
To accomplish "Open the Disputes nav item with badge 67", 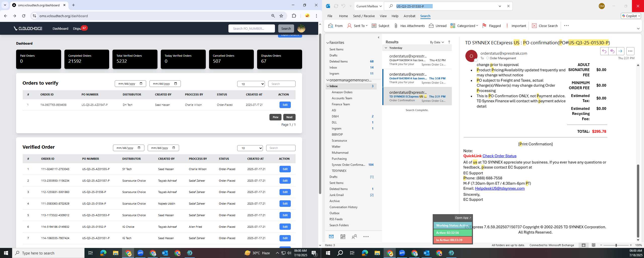I will [x=80, y=28].
